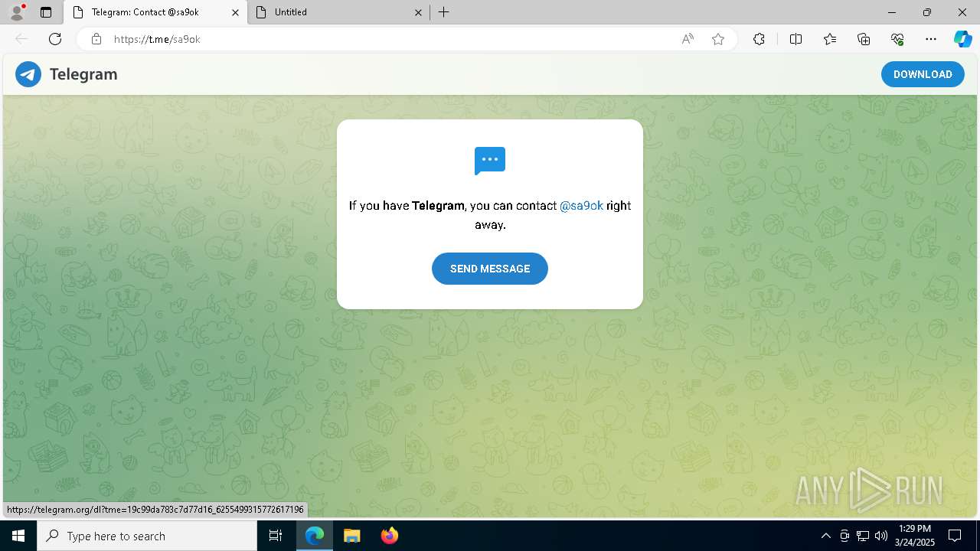
Task: Click the blue chat bubble icon
Action: pyautogui.click(x=490, y=161)
